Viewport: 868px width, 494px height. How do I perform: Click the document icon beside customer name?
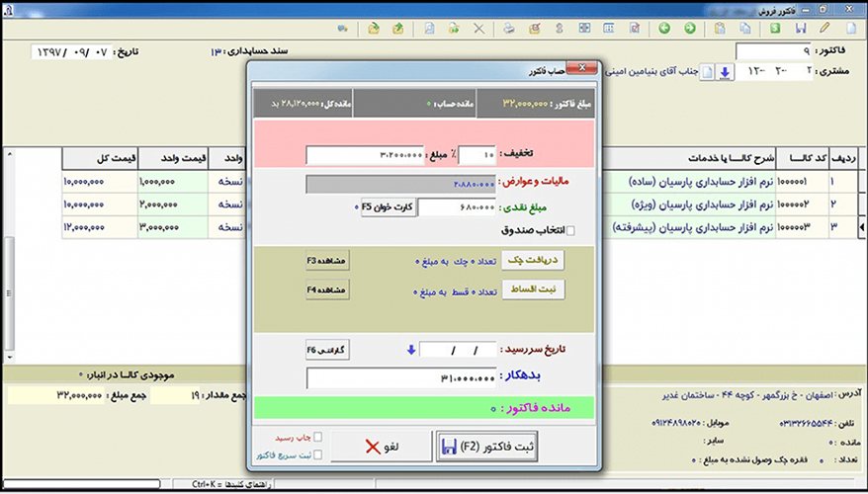[708, 72]
